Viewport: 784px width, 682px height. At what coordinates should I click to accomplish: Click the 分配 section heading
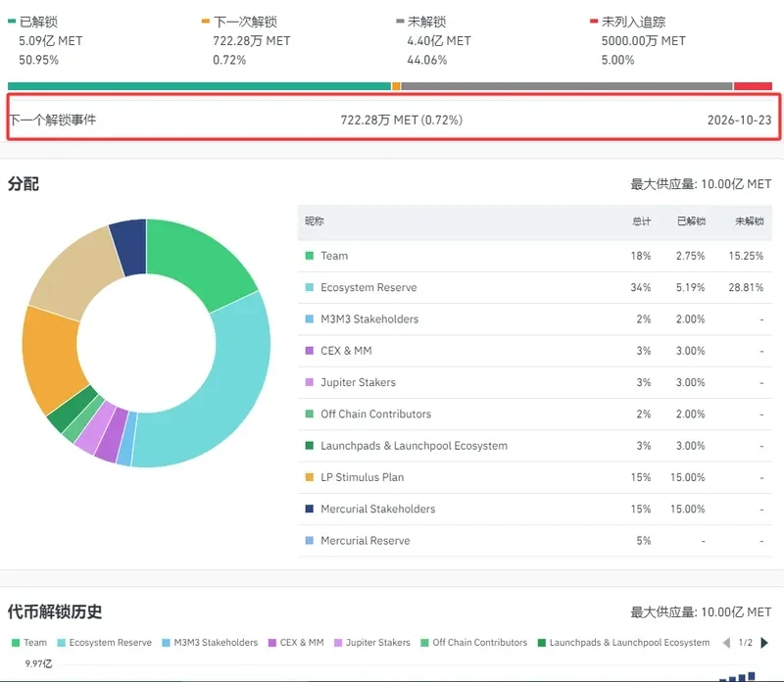pyautogui.click(x=23, y=184)
